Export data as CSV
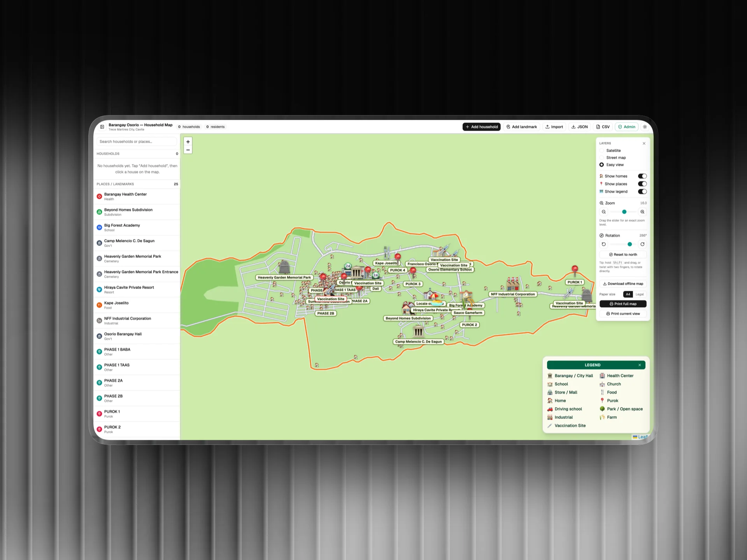 click(x=603, y=127)
